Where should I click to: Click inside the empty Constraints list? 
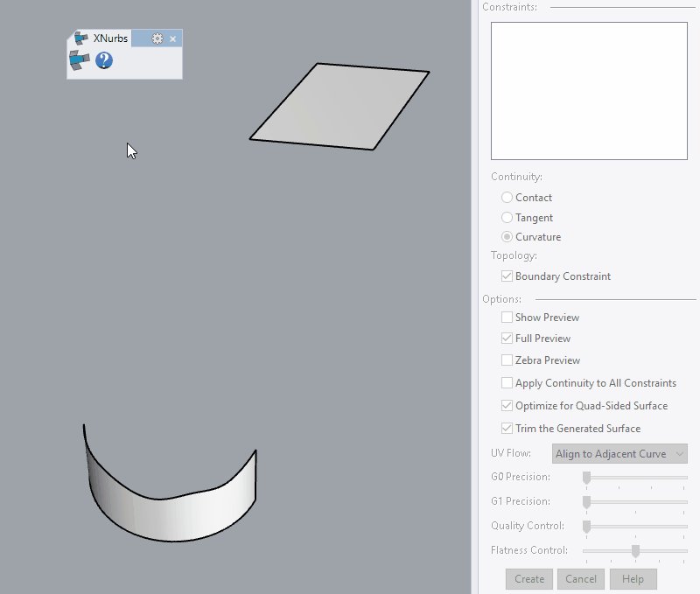588,90
